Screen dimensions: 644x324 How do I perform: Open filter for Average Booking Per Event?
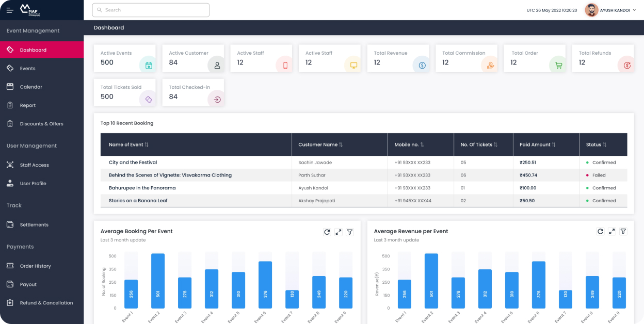[x=350, y=232]
